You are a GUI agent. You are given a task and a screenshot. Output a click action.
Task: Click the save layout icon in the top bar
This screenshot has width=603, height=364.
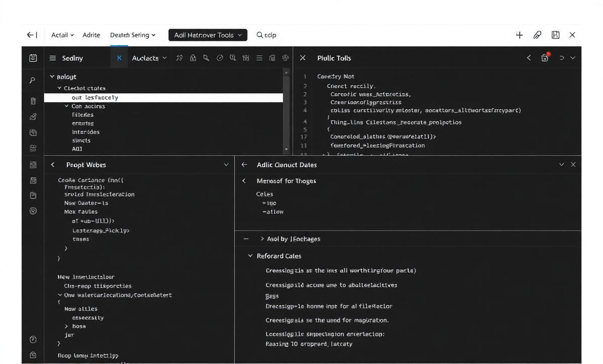(555, 35)
